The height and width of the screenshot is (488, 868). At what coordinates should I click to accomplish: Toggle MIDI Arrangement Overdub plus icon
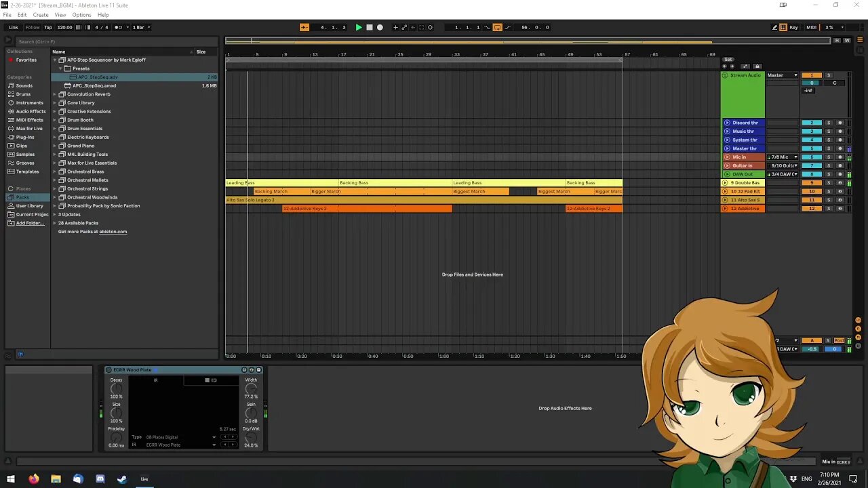(x=396, y=27)
